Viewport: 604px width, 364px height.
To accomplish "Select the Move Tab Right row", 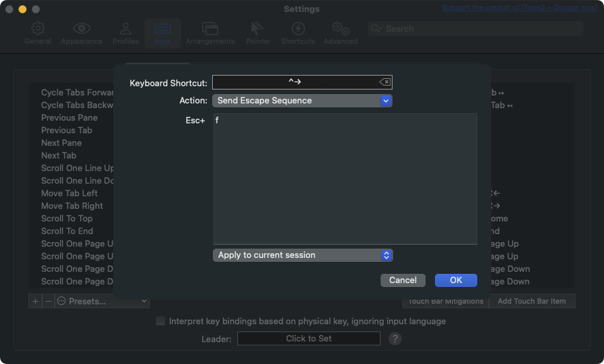I will (x=72, y=206).
